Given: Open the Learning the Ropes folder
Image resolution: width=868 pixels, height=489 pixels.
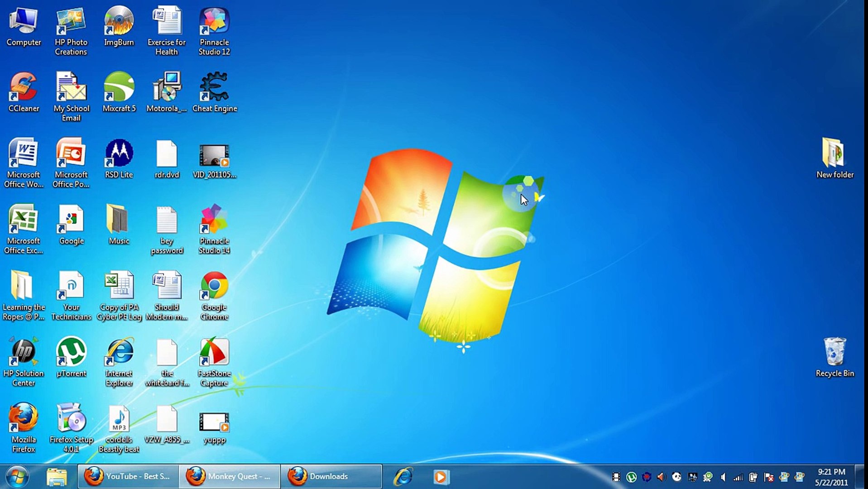Looking at the screenshot, I should click(24, 296).
